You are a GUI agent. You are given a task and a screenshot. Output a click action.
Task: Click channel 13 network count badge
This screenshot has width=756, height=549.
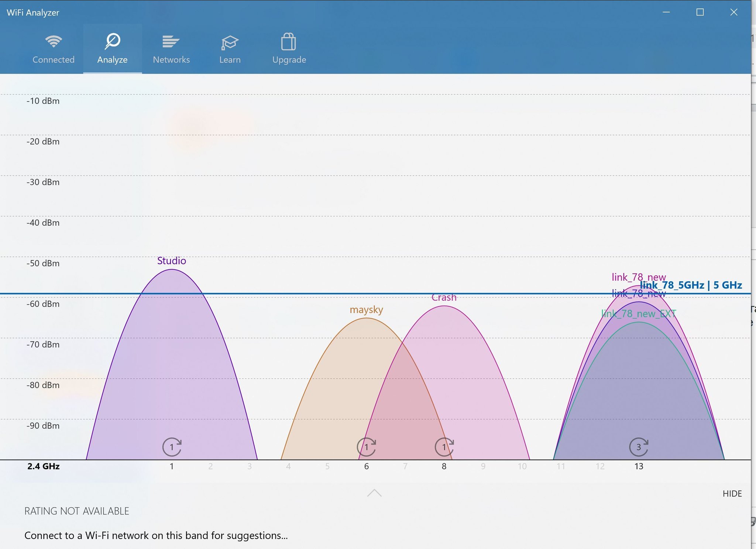639,447
